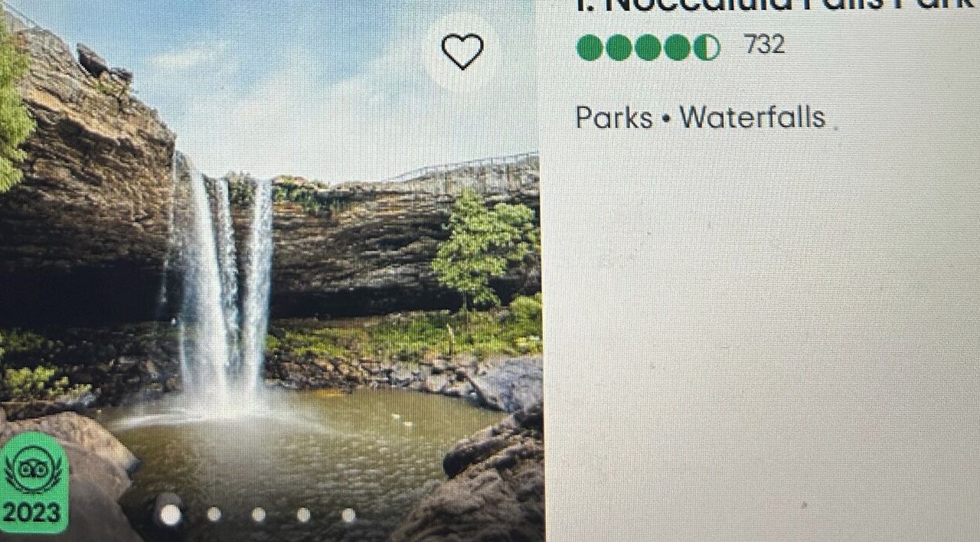The height and width of the screenshot is (542, 980).
Task: Click the Waterfalls category text
Action: click(x=753, y=118)
